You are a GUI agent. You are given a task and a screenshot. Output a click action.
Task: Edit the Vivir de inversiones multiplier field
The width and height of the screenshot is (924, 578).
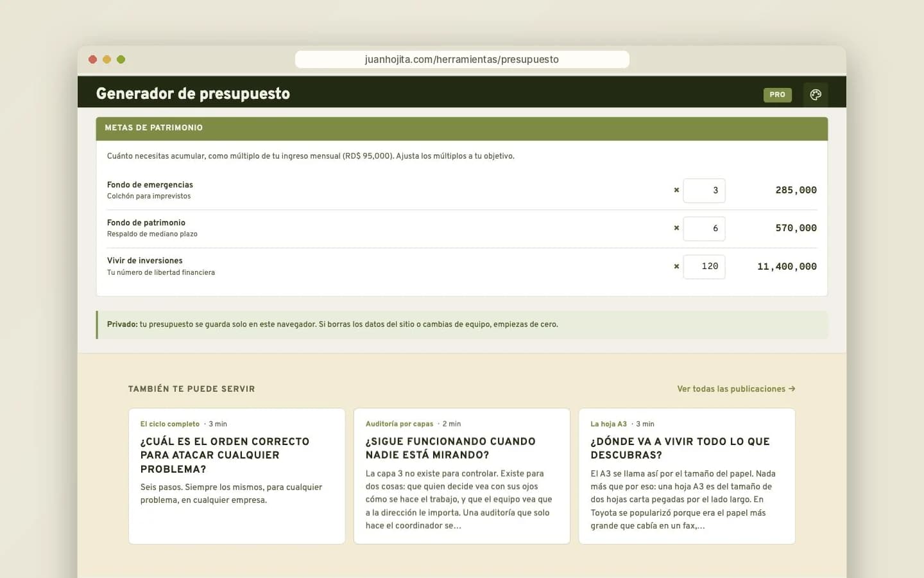[704, 267]
